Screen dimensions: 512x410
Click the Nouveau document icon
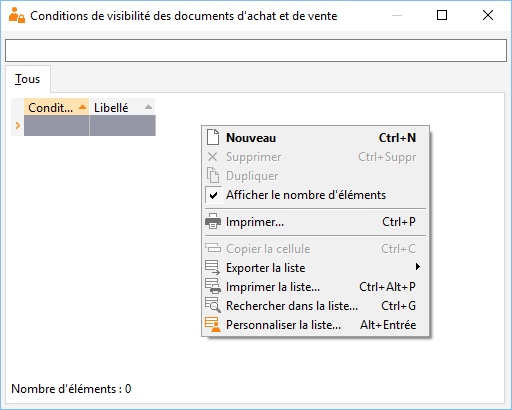[x=213, y=137]
